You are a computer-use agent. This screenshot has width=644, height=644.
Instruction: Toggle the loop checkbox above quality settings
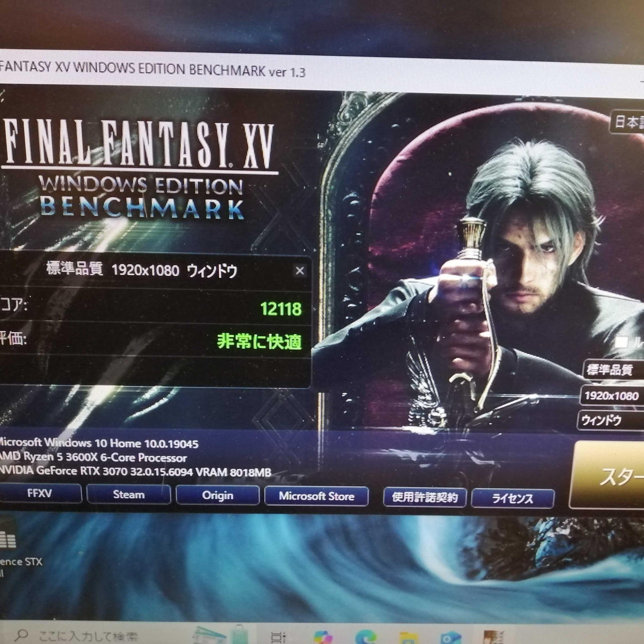622,342
